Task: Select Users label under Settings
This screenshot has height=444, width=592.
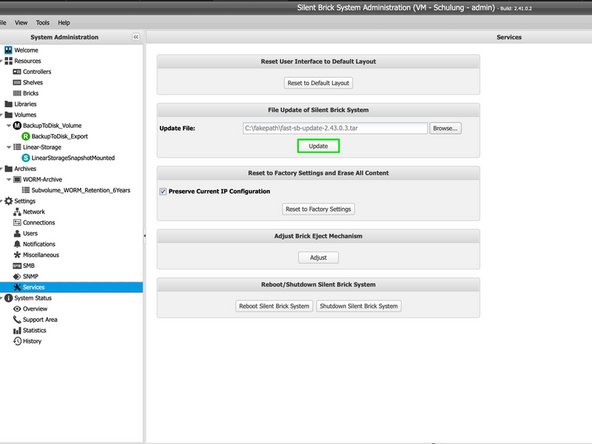Action: [x=30, y=233]
